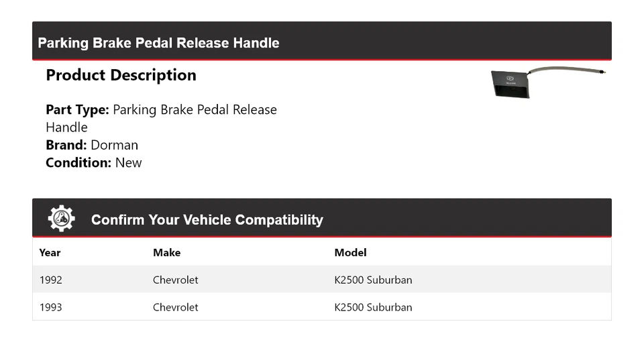Select the 1993 year cell
The image size is (644, 342).
click(50, 307)
